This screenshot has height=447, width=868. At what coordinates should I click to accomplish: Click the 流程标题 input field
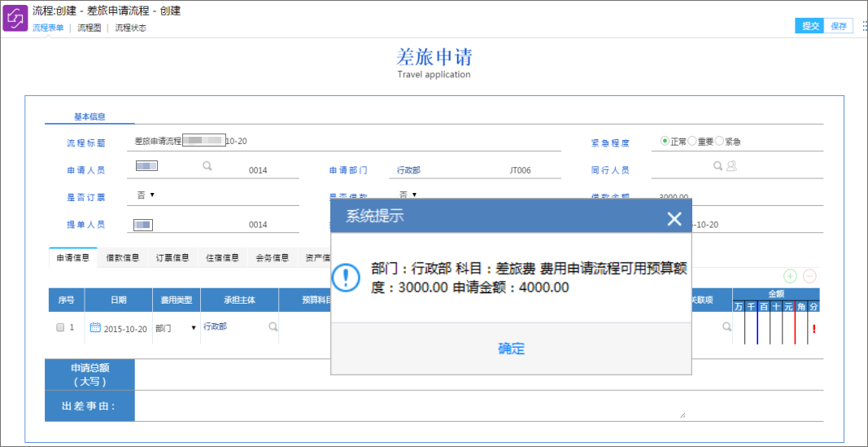point(344,141)
